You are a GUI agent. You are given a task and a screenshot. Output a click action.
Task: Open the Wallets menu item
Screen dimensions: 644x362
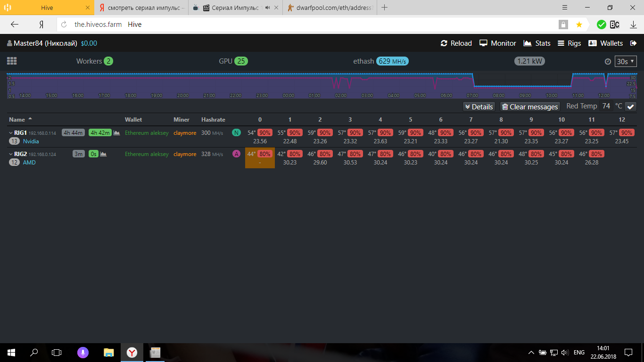(606, 43)
